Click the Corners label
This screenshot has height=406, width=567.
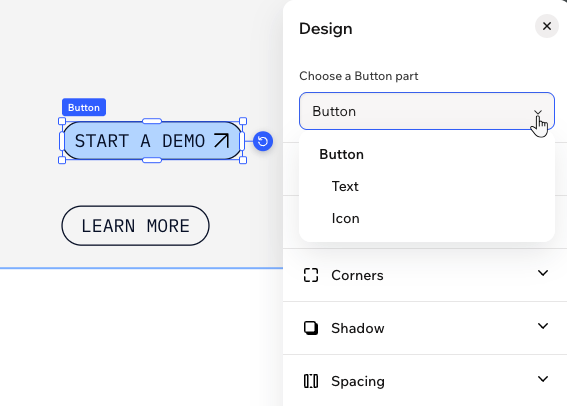357,275
